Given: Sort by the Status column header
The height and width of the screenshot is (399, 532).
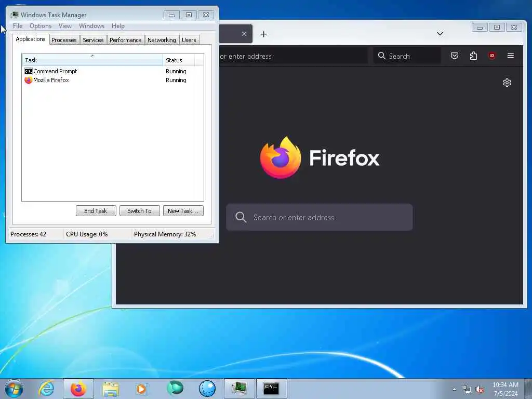Looking at the screenshot, I should click(179, 60).
